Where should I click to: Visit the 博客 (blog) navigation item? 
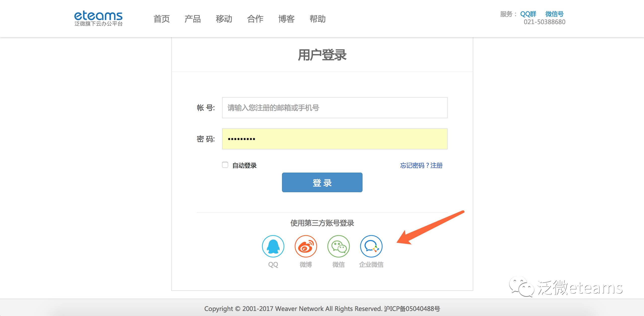(286, 19)
